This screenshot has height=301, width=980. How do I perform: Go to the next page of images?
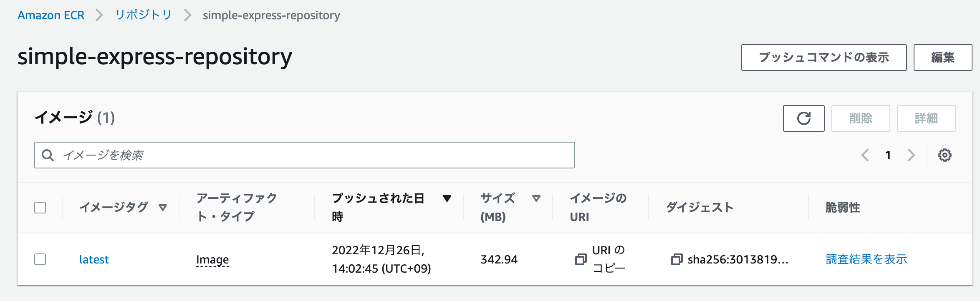click(912, 155)
